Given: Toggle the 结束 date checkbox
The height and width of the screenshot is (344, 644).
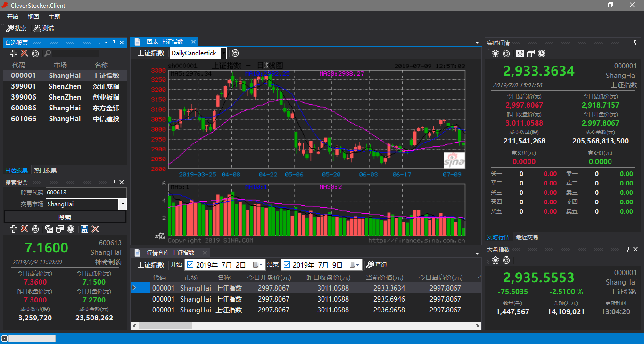Looking at the screenshot, I should tap(287, 265).
